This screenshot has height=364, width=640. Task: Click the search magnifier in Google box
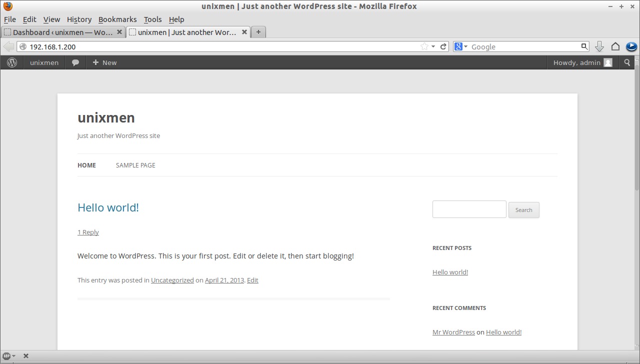pyautogui.click(x=584, y=46)
